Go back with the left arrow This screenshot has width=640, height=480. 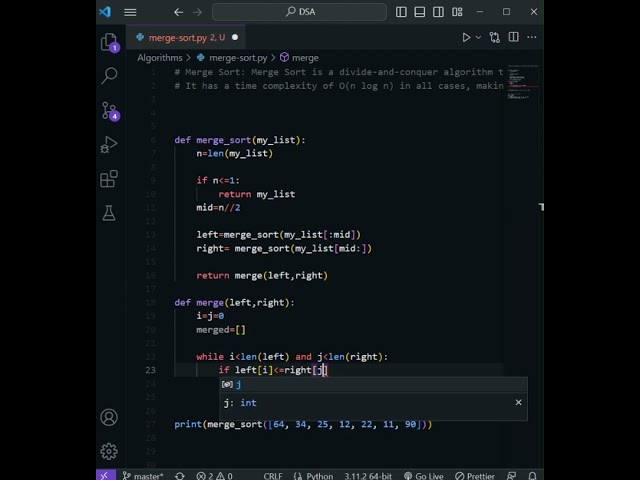click(178, 12)
